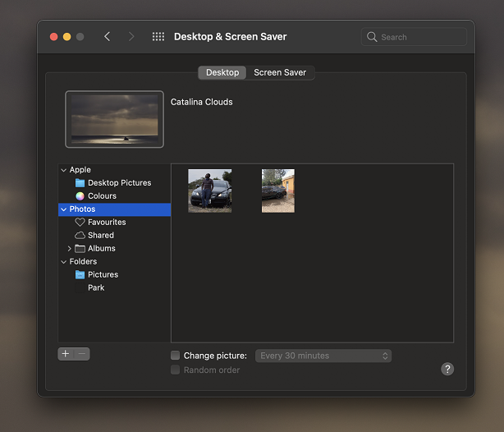Image resolution: width=504 pixels, height=432 pixels.
Task: Toggle the Random order checkbox
Action: pos(175,370)
